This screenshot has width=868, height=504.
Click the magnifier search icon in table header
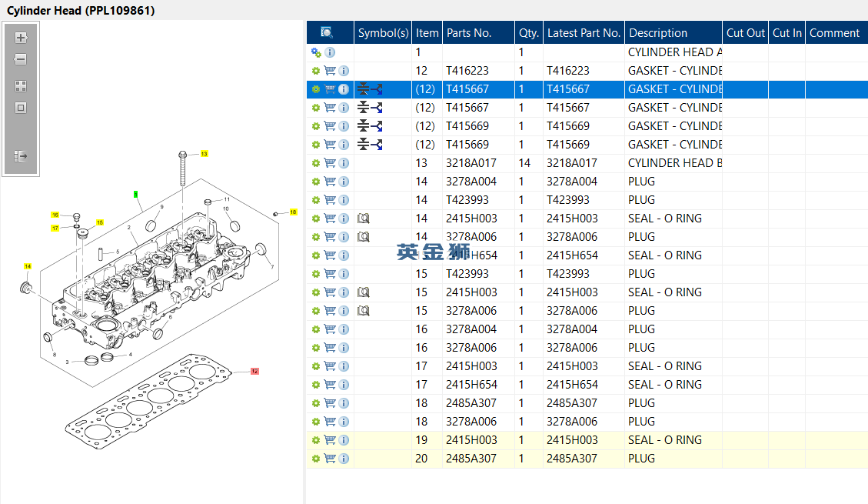click(327, 32)
